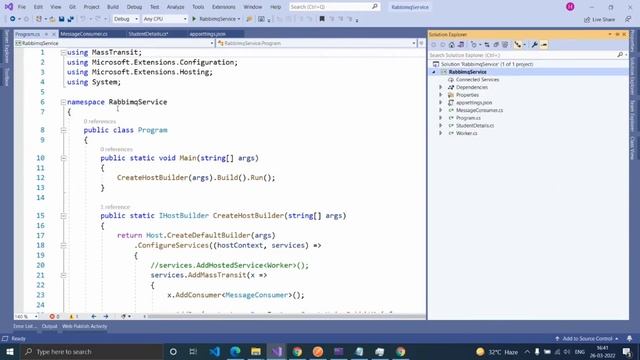This screenshot has height=360, width=640.
Task: Click Sync with Active Document icon
Action: coord(487,45)
